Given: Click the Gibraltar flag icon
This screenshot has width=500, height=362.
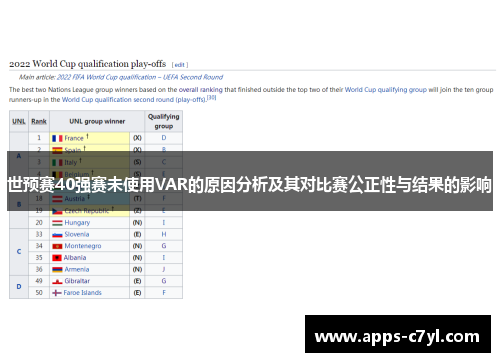Looking at the screenshot, I should (x=57, y=281).
